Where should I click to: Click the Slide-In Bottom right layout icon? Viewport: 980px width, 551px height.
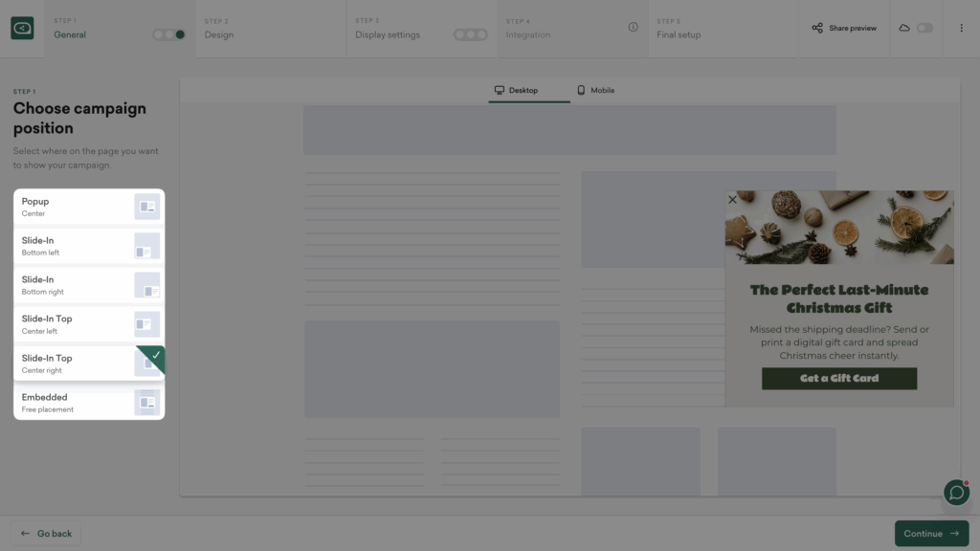[x=146, y=285]
